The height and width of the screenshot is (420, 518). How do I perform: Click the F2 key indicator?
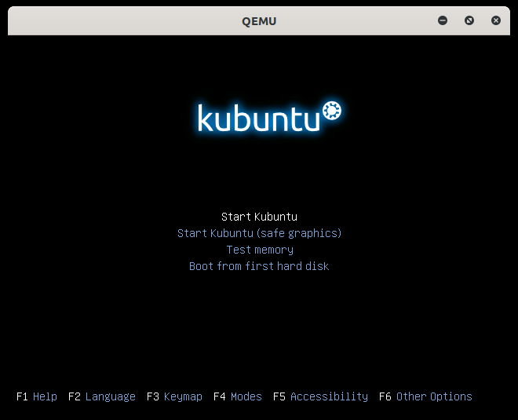pos(75,396)
